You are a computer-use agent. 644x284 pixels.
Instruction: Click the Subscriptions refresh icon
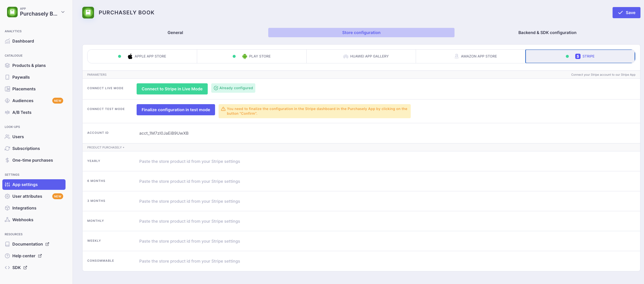click(x=7, y=148)
